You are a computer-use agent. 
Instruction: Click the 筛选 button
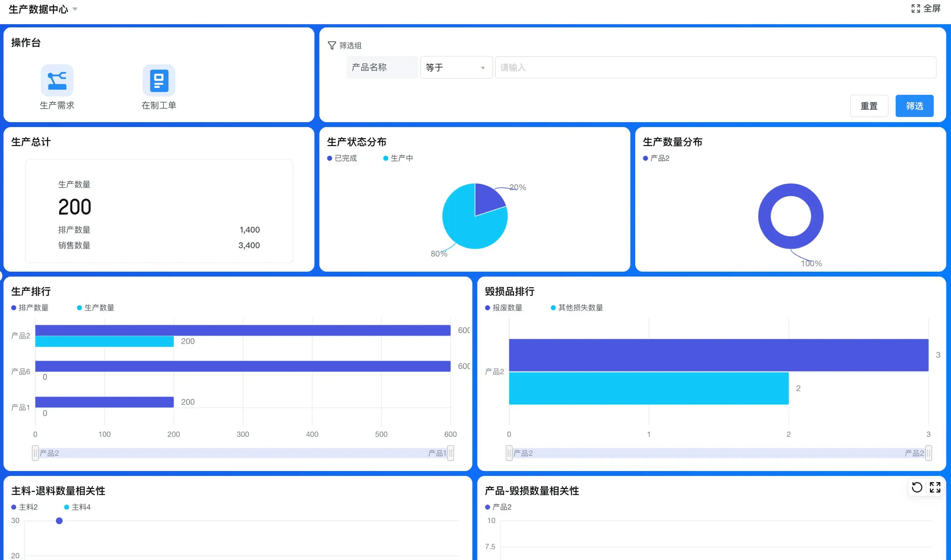914,106
